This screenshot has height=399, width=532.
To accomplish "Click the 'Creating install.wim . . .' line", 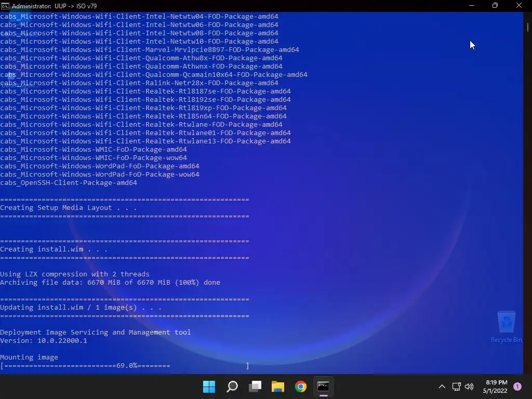I will (x=54, y=249).
